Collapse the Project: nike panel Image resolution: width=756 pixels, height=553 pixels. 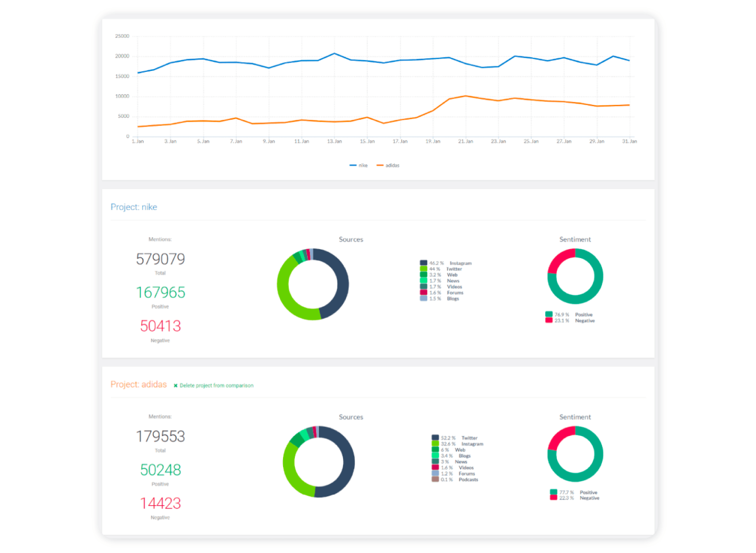click(133, 207)
